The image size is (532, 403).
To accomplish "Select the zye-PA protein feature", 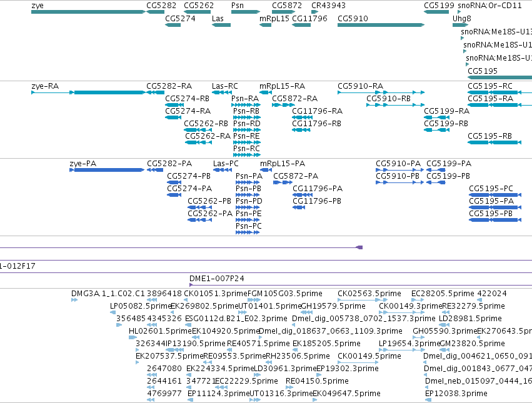I will 107,170.
